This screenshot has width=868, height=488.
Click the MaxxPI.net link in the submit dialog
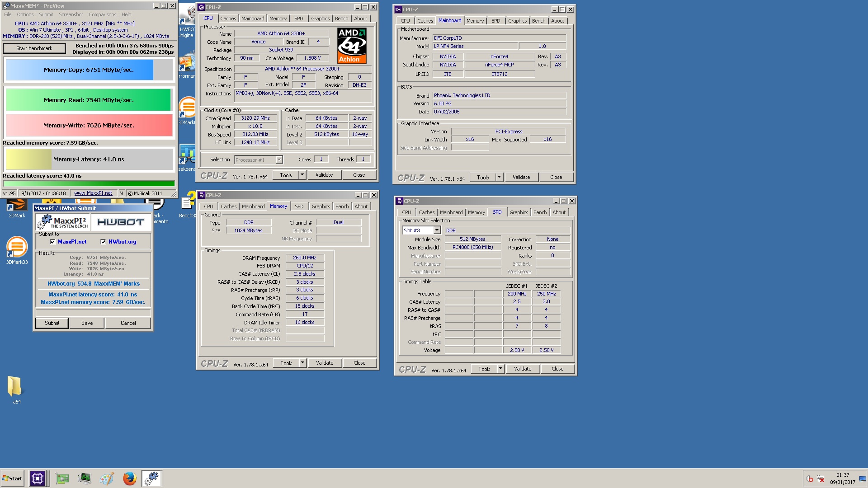tap(72, 242)
